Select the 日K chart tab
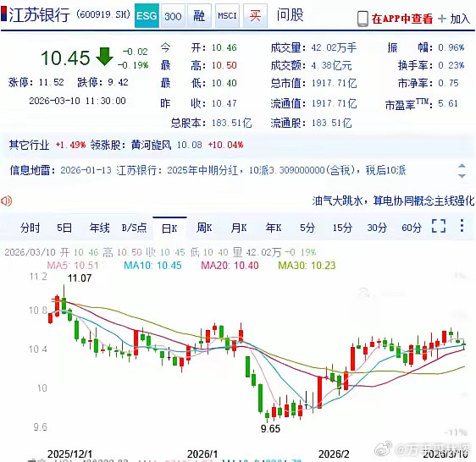The width and height of the screenshot is (476, 462). pos(169,228)
